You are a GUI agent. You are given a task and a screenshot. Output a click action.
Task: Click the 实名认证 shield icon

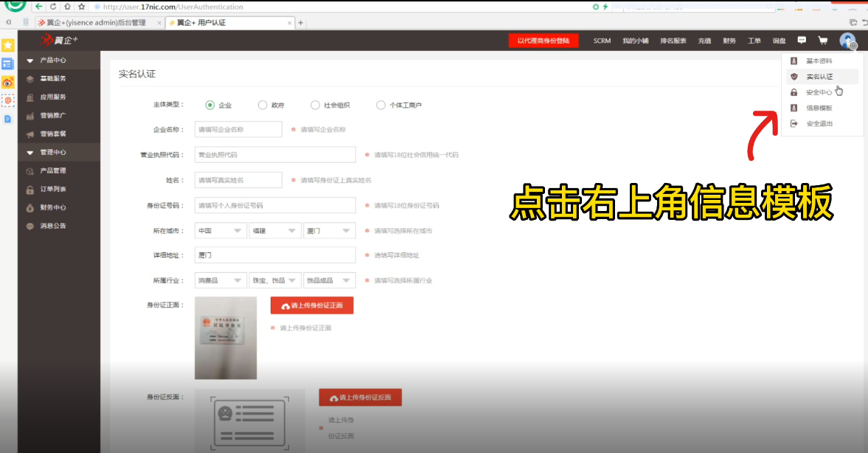(x=794, y=77)
